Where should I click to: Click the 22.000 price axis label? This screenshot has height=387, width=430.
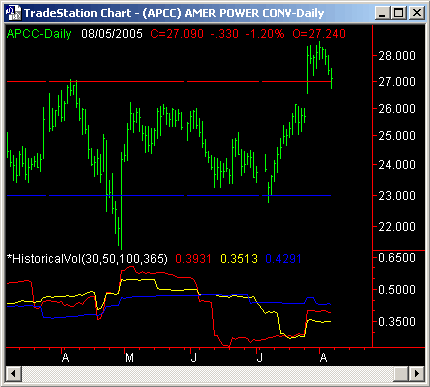(x=397, y=227)
